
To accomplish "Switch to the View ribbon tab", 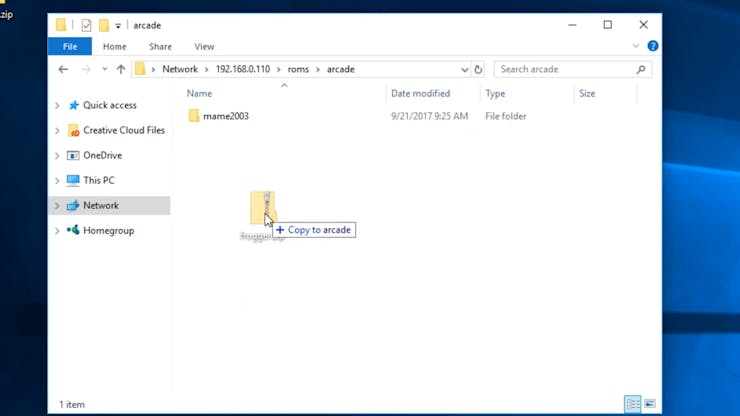I will pyautogui.click(x=204, y=46).
